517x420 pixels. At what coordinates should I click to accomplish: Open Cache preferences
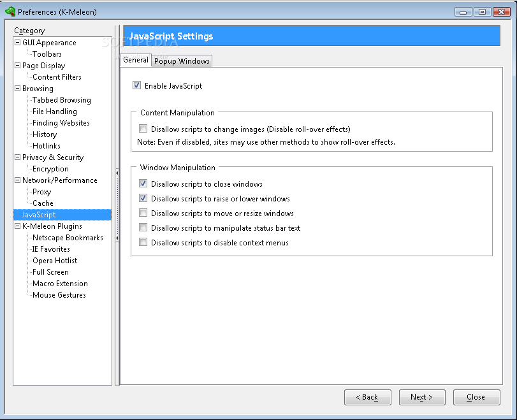pyautogui.click(x=43, y=203)
